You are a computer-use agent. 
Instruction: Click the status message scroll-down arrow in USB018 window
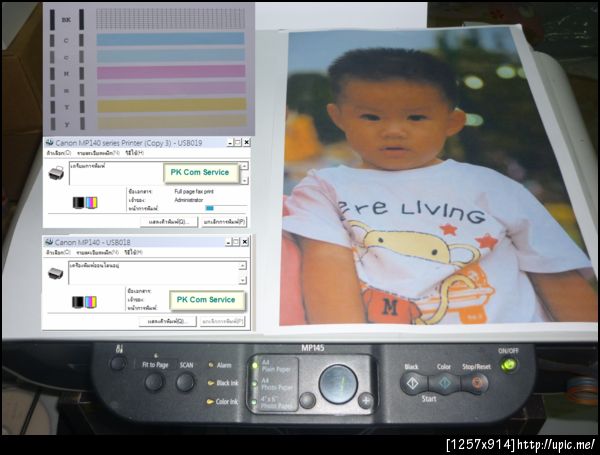click(x=243, y=281)
